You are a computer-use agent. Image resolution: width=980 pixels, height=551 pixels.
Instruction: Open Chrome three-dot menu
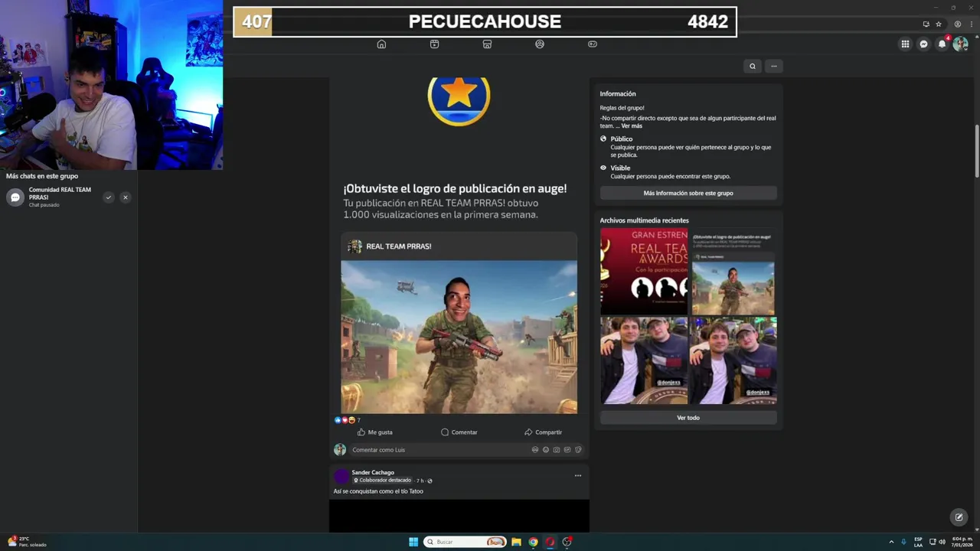tap(970, 24)
